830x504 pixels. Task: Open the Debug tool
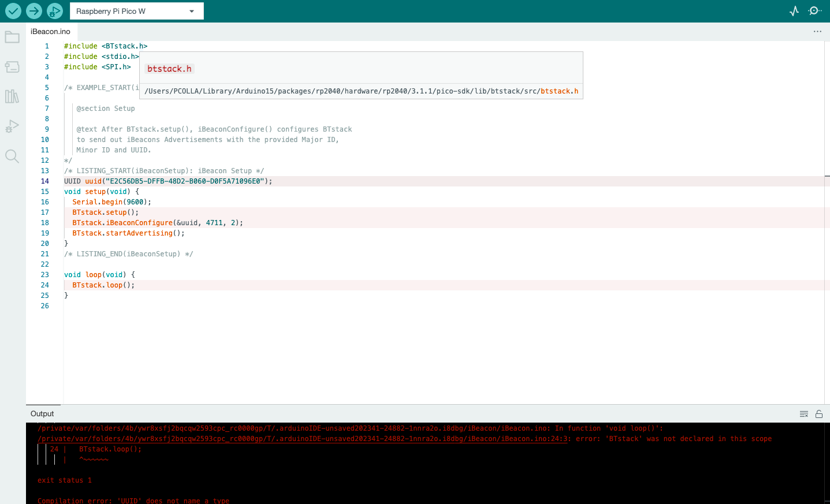point(55,10)
